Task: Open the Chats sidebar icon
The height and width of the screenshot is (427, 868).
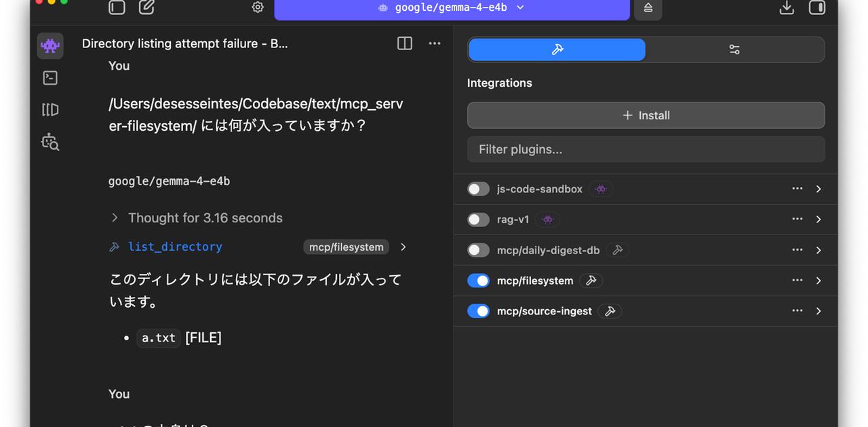Action: pyautogui.click(x=50, y=46)
